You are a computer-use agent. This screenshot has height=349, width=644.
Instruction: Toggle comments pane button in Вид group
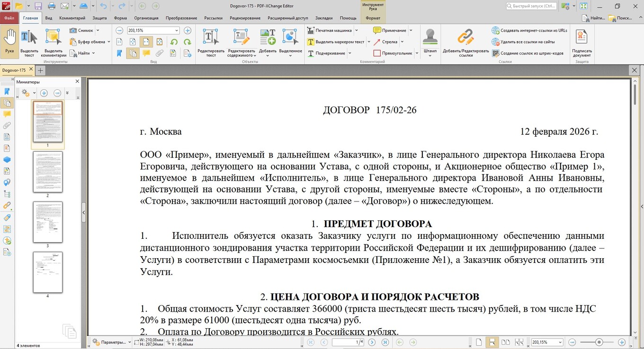[146, 53]
